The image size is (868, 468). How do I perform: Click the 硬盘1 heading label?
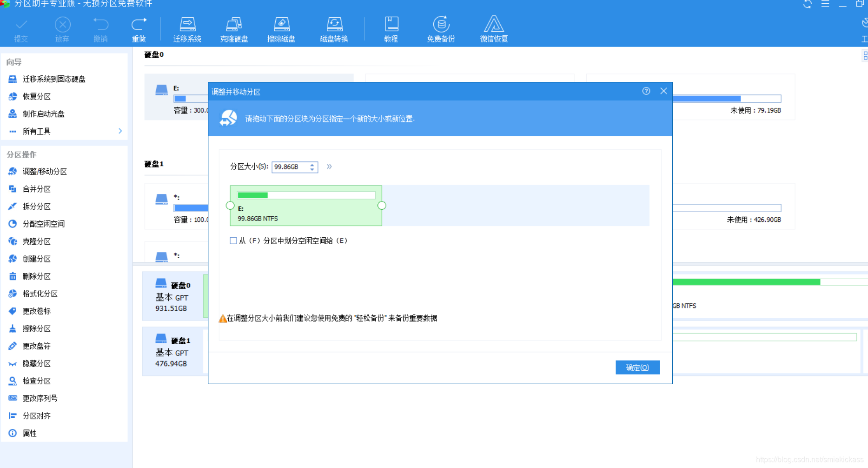point(154,164)
